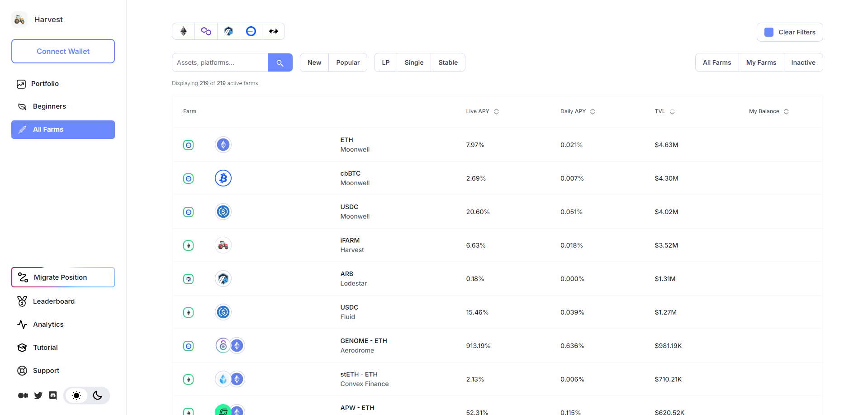
Task: Open Harvest Twitter bird icon
Action: point(38,396)
